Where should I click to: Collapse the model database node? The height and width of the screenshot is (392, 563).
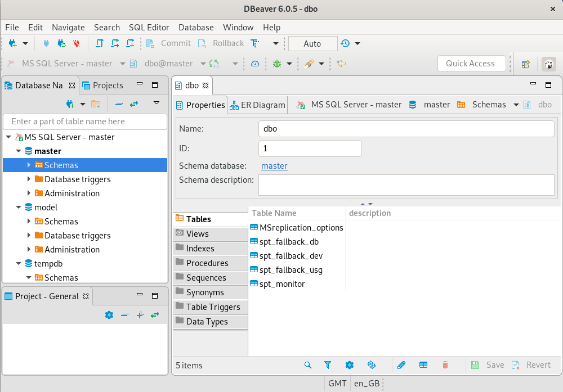19,208
